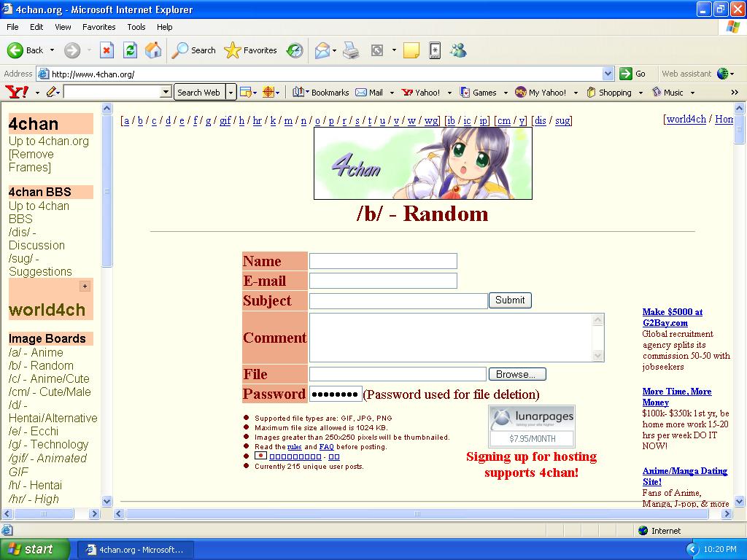Open the /a/ - Anime board link
The width and height of the screenshot is (747, 560).
36,352
